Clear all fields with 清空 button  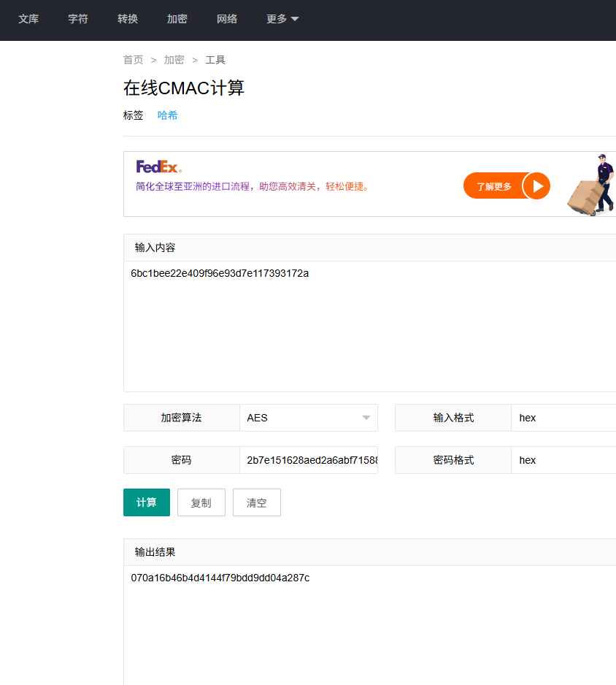(256, 502)
